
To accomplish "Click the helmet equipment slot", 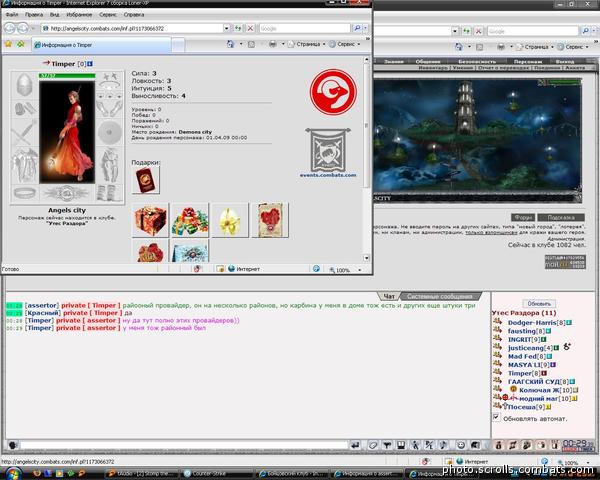I will (x=24, y=85).
